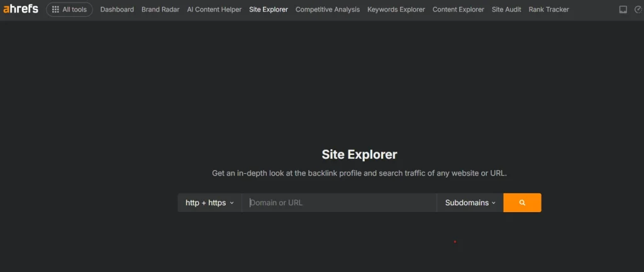Screen dimensions: 644x272
Task: Expand the http + https protocol dropdown
Action: [210, 203]
